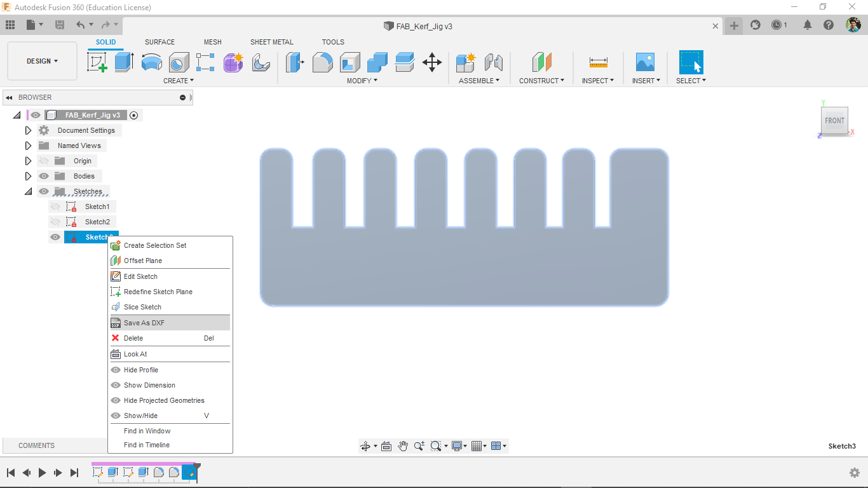Open the Help question mark icon
The height and width of the screenshot is (488, 868).
coord(829,25)
